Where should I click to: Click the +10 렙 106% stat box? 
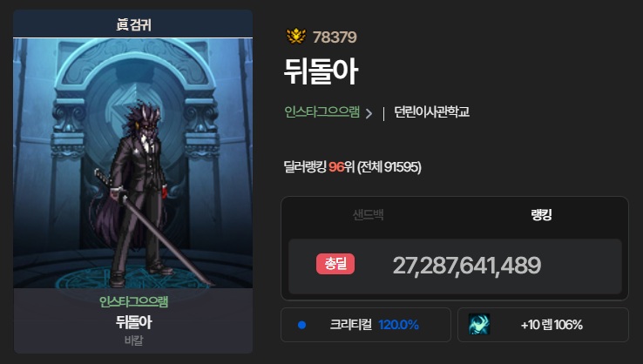coord(543,325)
